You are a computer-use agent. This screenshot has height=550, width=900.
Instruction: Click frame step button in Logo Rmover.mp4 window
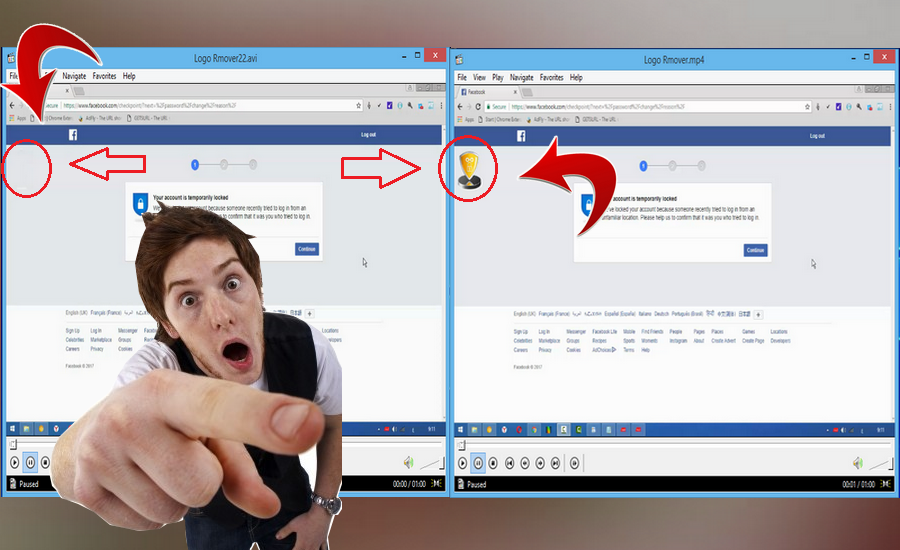[575, 463]
